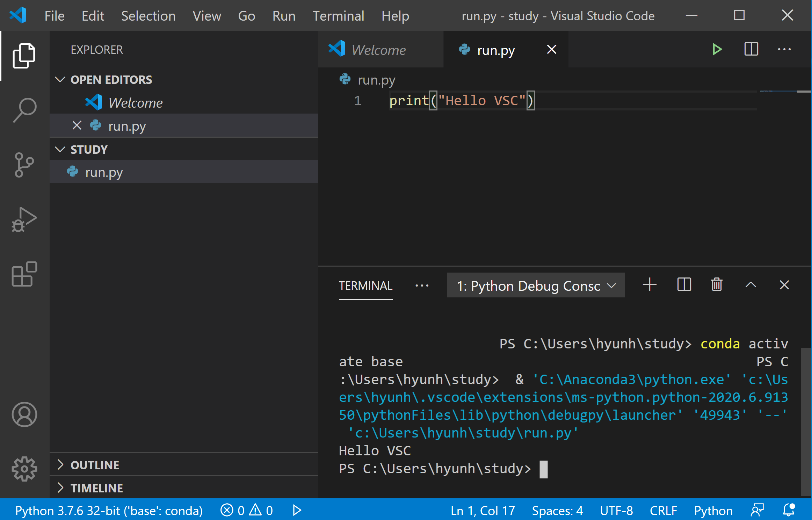Open the Manage gear settings icon
The width and height of the screenshot is (812, 520).
click(x=24, y=469)
